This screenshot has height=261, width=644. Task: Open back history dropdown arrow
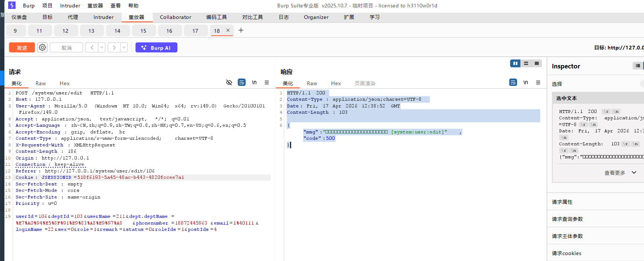tap(102, 48)
